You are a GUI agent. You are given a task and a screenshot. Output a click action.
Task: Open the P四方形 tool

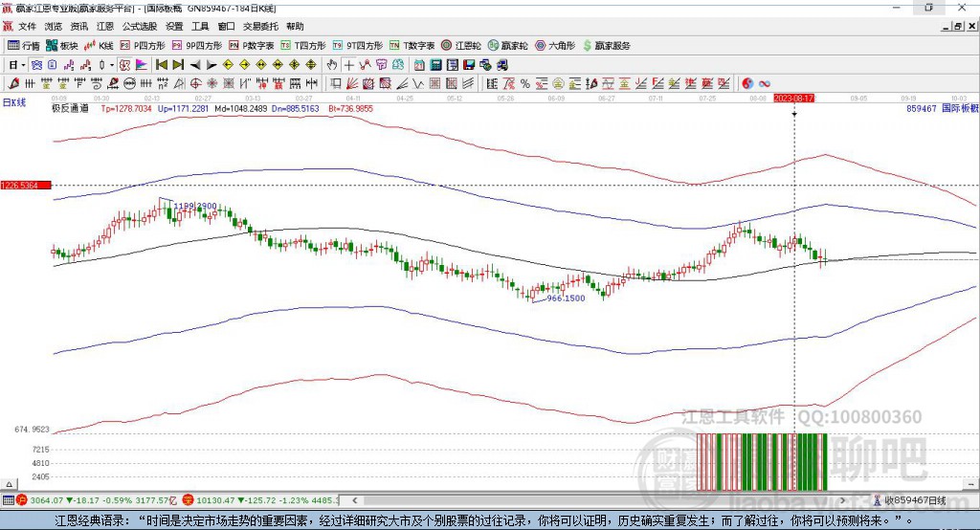coord(143,46)
